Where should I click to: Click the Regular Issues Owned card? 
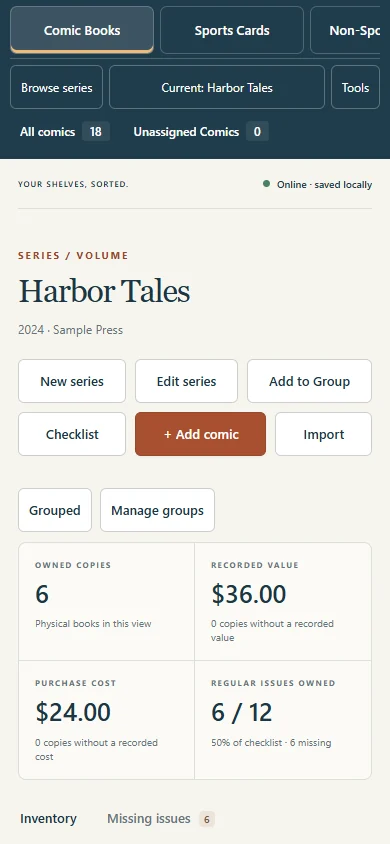pyautogui.click(x=283, y=720)
